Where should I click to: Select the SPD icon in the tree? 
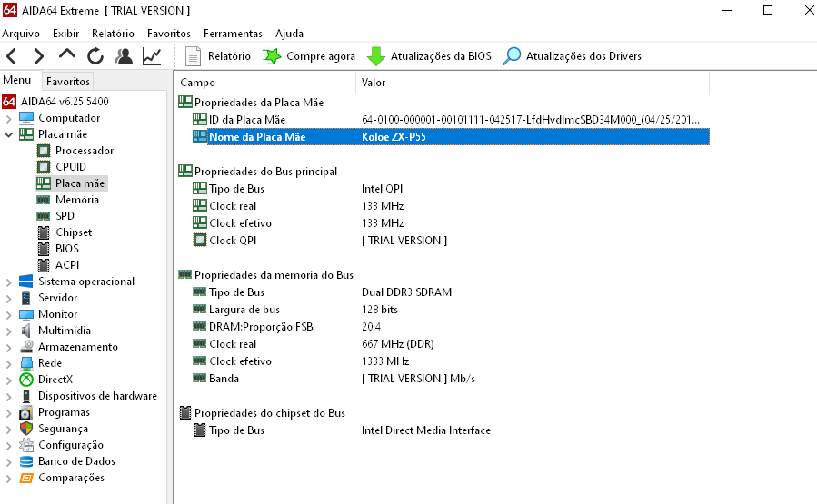44,216
